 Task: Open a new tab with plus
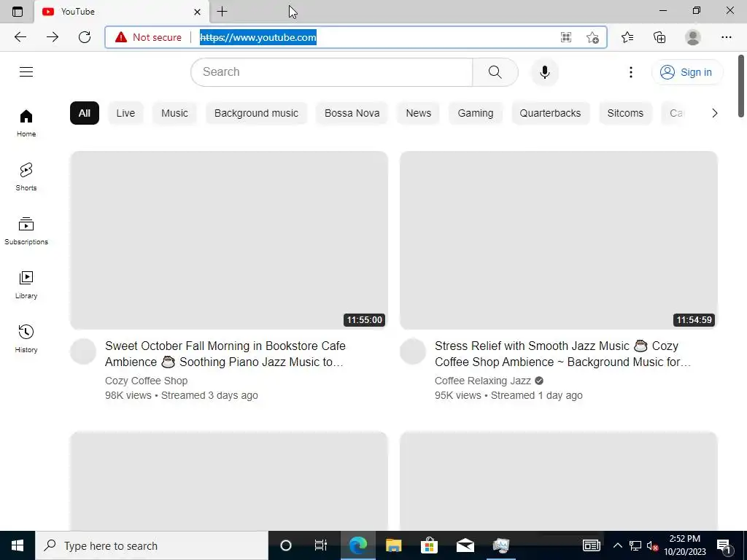point(222,12)
